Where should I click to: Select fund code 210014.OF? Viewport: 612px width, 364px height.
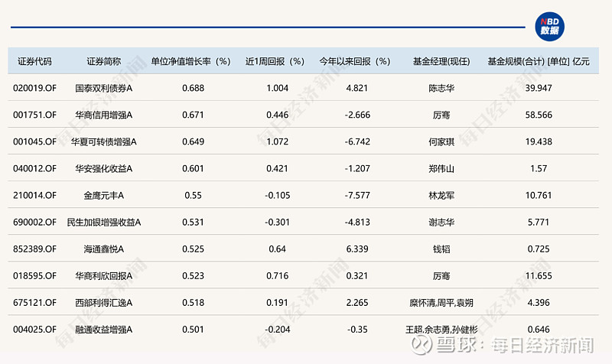(x=34, y=196)
